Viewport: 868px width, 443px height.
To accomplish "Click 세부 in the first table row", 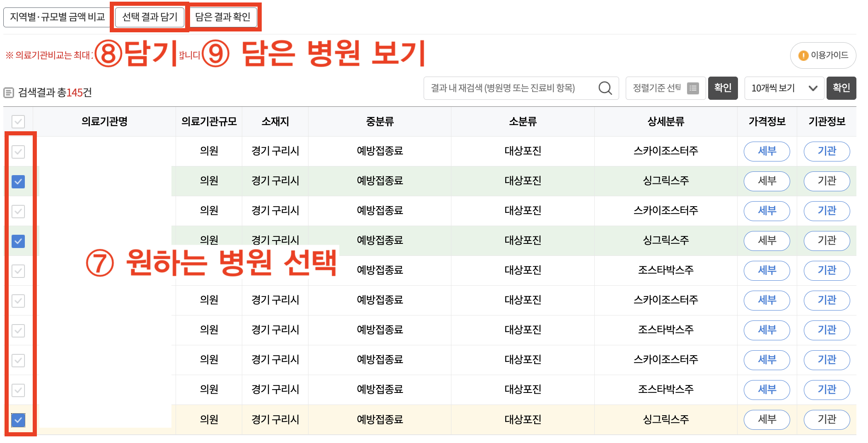I will click(x=767, y=152).
